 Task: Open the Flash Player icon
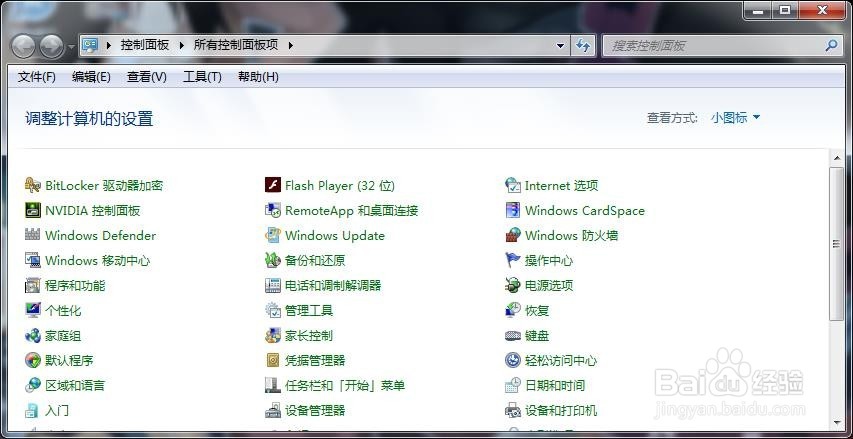point(273,186)
